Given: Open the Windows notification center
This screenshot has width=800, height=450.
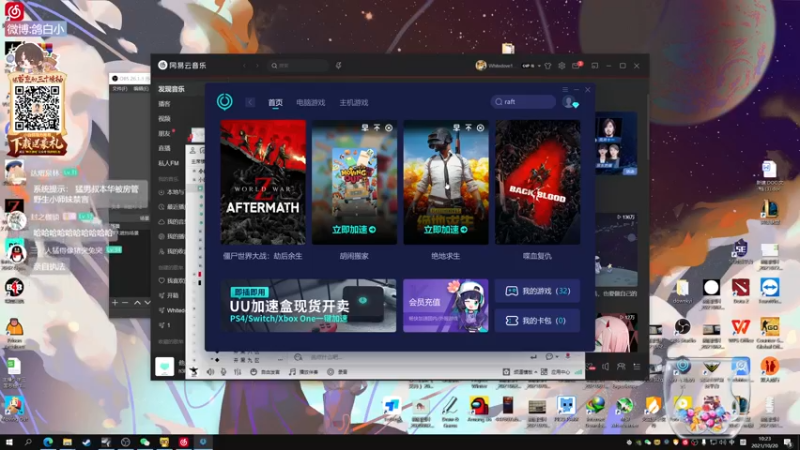Looking at the screenshot, I should coord(788,442).
